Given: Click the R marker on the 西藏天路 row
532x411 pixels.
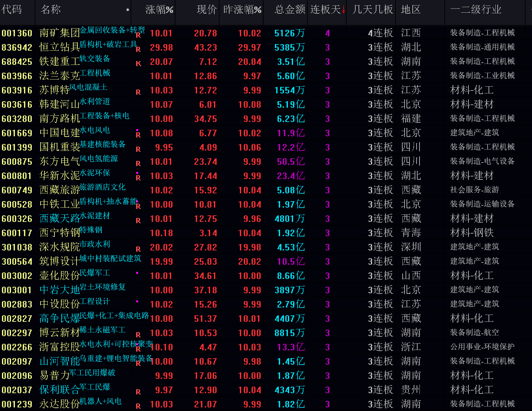Looking at the screenshot, I should 138,221.
